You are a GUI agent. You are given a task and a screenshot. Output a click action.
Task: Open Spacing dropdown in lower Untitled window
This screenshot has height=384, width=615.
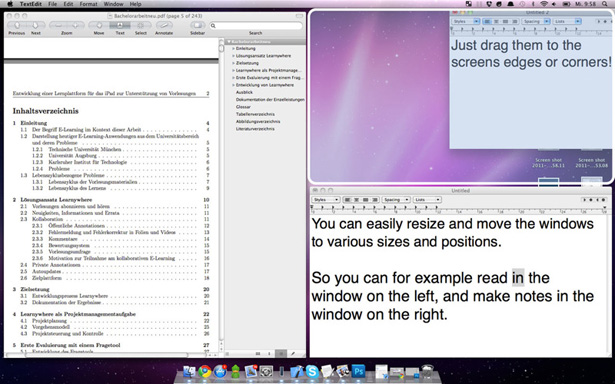tap(396, 200)
